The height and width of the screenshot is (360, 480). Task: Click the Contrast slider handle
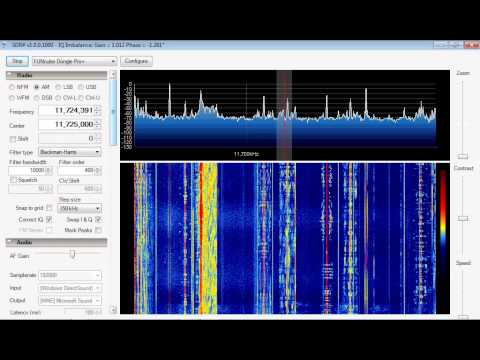(463, 218)
